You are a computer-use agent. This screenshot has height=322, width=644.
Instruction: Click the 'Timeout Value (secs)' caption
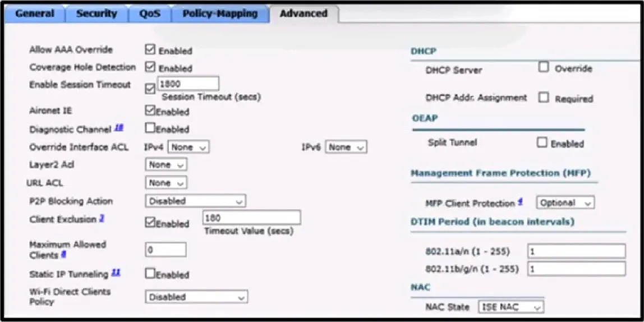coord(249,231)
